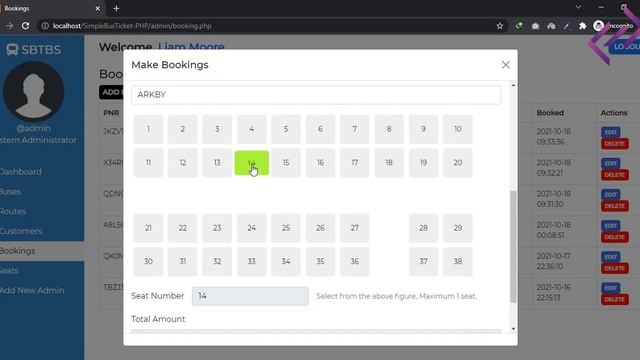640x360 pixels.
Task: Click the SBTBS bus logo icon
Action: point(12,50)
